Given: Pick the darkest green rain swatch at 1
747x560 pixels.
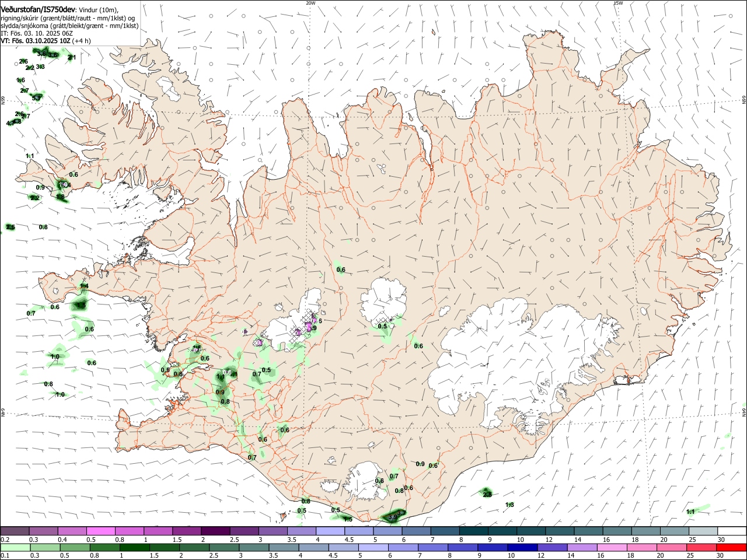Looking at the screenshot, I should click(x=135, y=547).
